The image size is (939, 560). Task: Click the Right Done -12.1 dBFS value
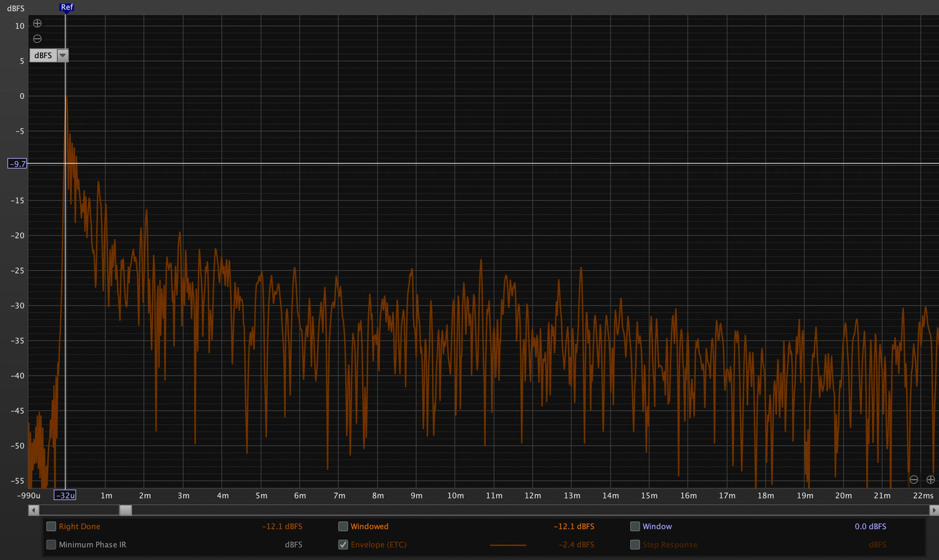tap(282, 527)
